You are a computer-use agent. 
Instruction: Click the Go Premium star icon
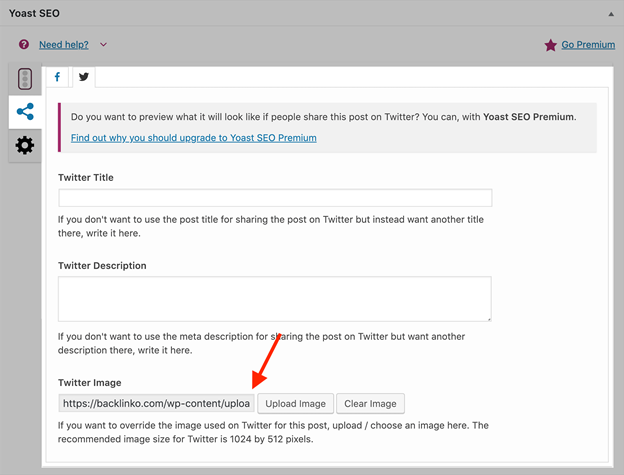(550, 45)
